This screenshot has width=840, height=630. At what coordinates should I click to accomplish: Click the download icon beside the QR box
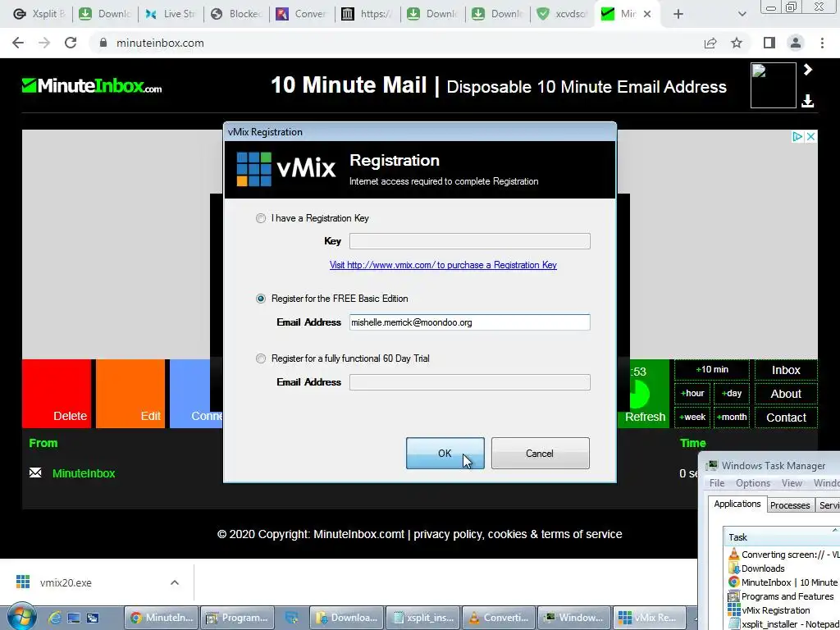pyautogui.click(x=808, y=101)
